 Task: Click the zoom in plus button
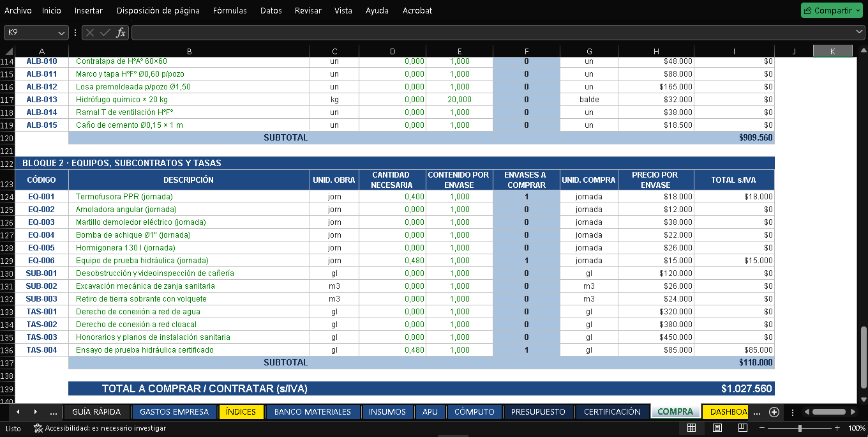(x=837, y=428)
